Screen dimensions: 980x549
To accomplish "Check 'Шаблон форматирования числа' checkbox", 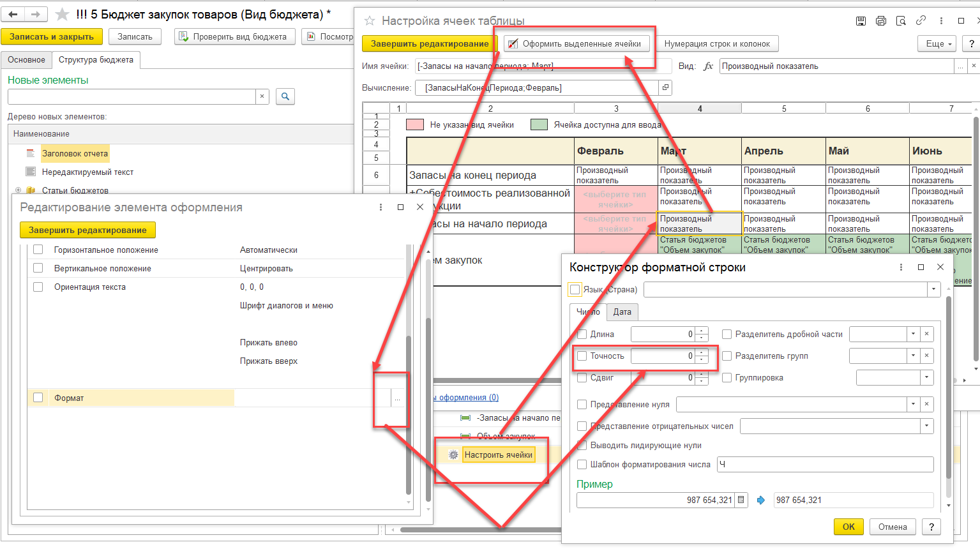I will click(x=582, y=464).
